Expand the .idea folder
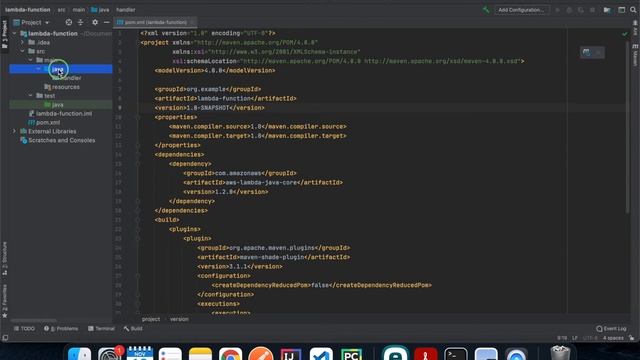640x360 pixels. pos(22,42)
